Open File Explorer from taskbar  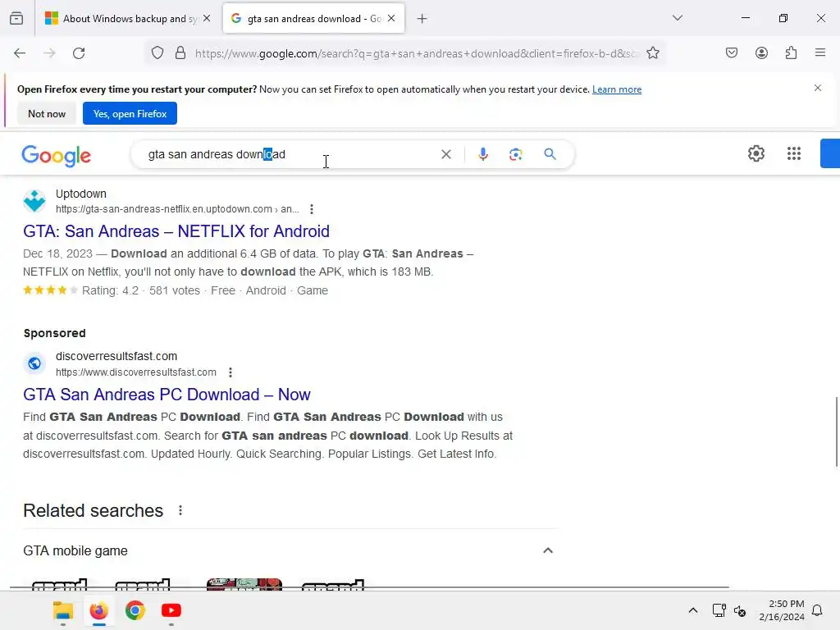click(x=63, y=610)
